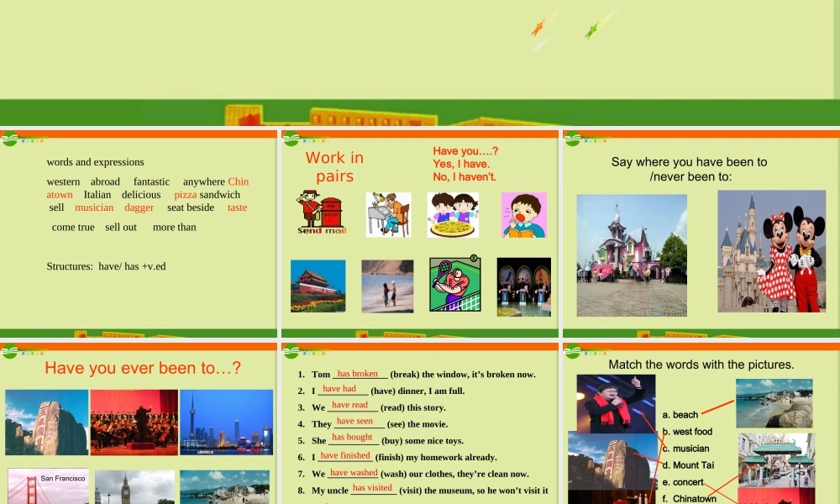Select the word 'fantastic'
840x504 pixels.
151,182
